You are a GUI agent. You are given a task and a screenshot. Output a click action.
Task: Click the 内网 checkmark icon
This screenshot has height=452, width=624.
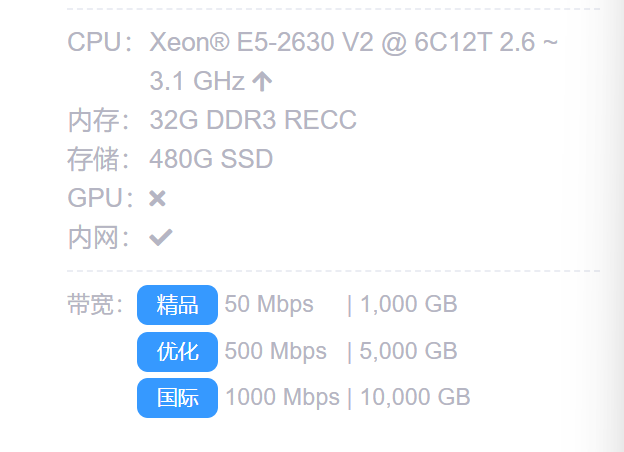[160, 238]
